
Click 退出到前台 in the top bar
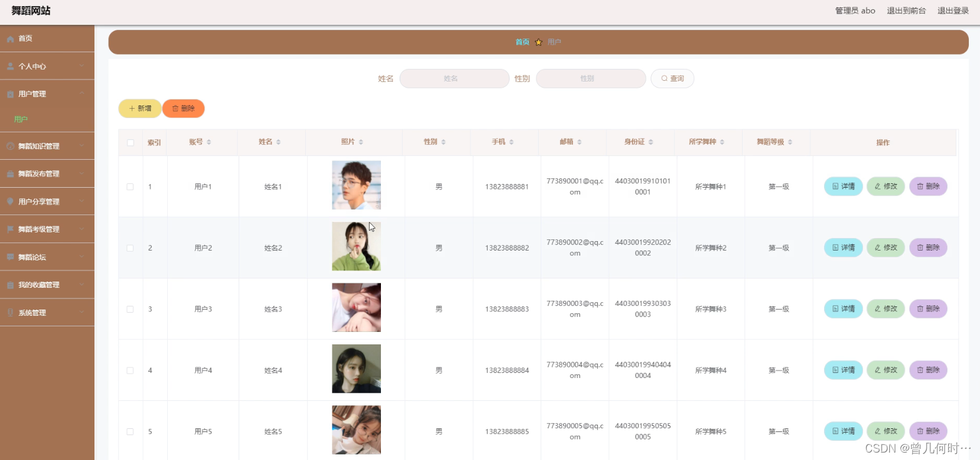906,11
